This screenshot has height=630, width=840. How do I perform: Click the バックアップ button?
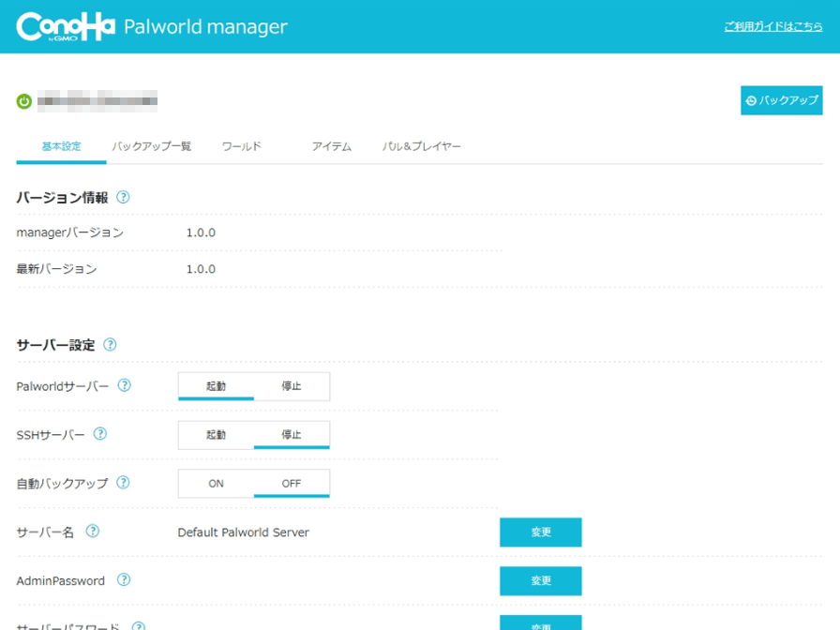(x=782, y=100)
